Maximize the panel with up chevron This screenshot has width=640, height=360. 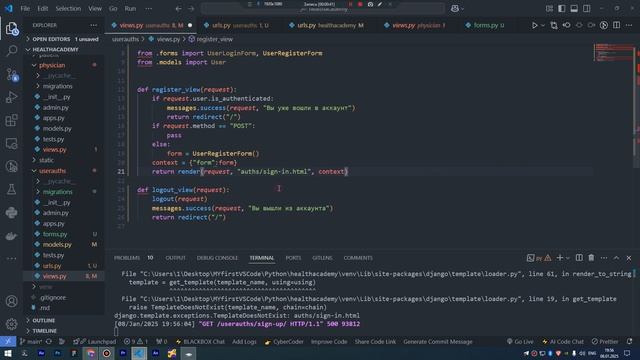[616, 258]
